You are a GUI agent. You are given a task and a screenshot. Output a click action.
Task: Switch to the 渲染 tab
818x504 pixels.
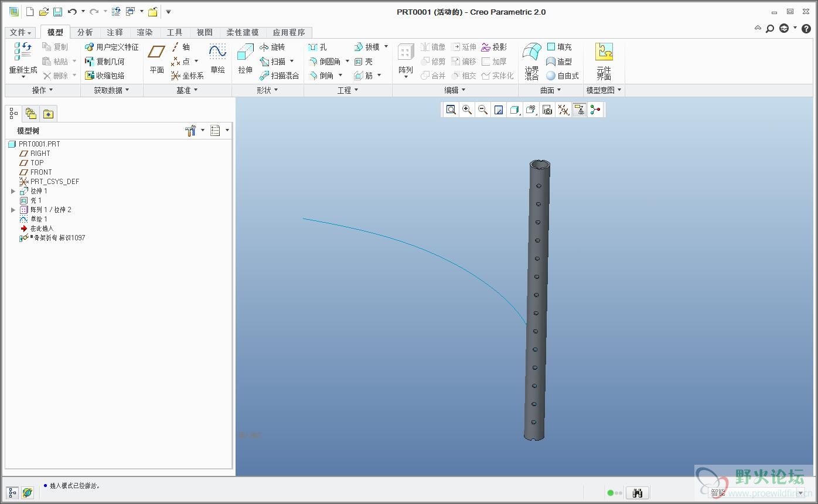tap(145, 32)
